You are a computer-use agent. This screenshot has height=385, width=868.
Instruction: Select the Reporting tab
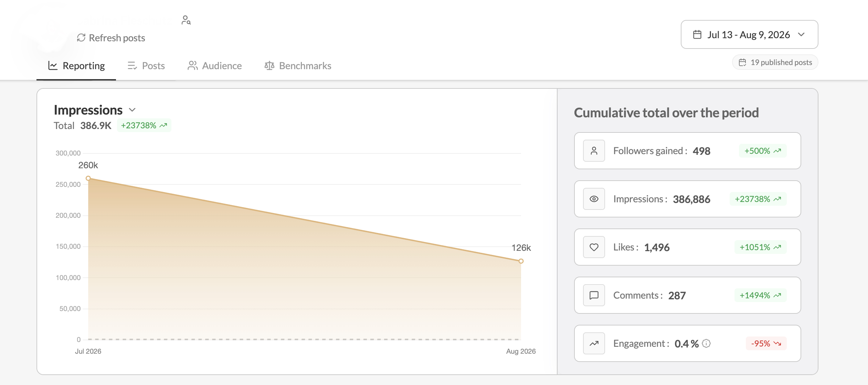point(76,66)
